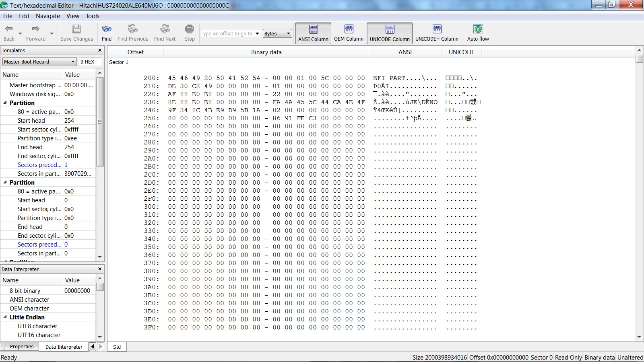This screenshot has width=644, height=362.
Task: Collapse the second Partition tree node
Action: 5,182
